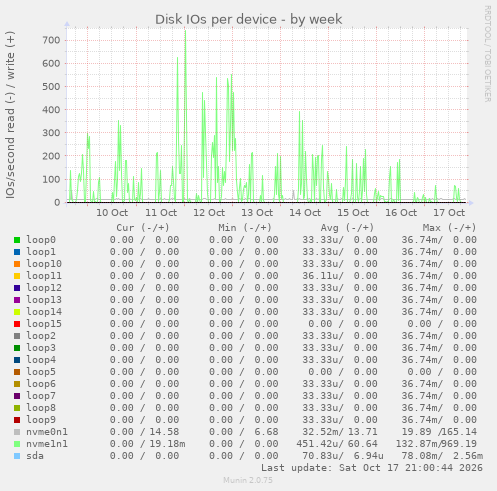Click nvme1n1 max value '969.19'
The image size is (497, 491).
(459, 444)
